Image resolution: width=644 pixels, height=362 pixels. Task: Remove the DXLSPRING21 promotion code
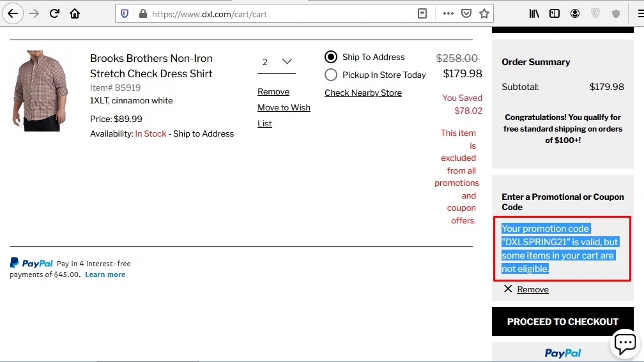(x=533, y=289)
